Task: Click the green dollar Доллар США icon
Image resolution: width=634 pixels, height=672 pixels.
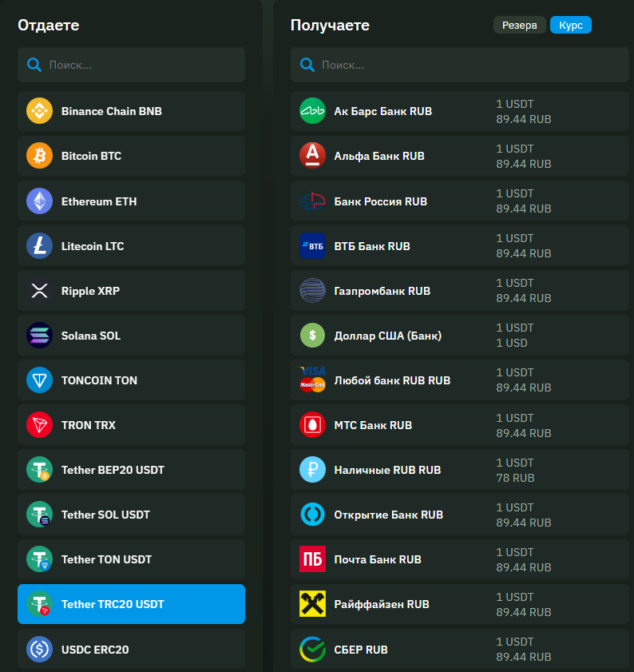Action: [312, 335]
